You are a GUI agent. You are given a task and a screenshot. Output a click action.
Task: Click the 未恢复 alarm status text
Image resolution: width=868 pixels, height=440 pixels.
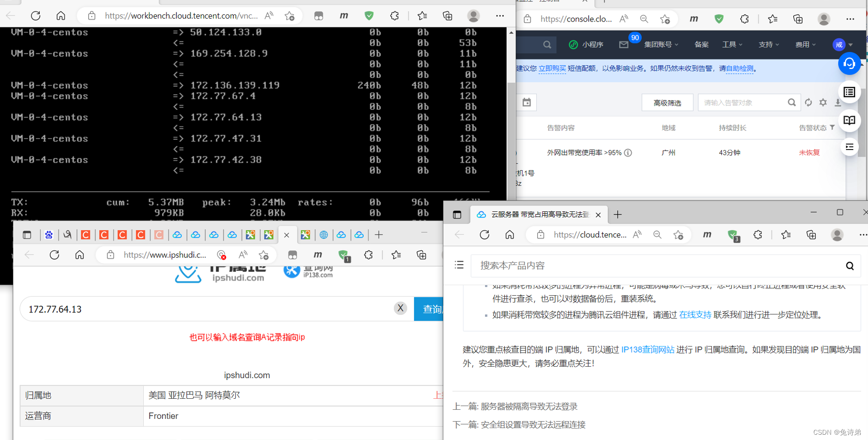point(809,153)
